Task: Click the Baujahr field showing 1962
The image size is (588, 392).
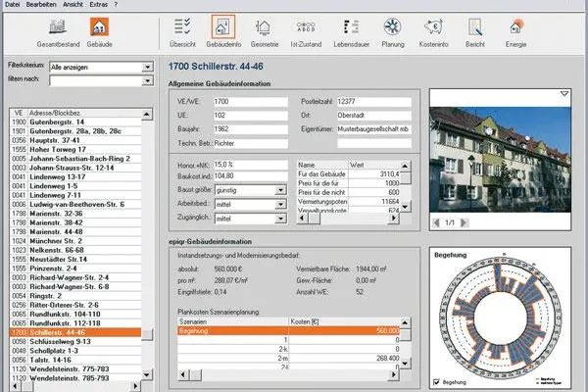Action: [x=251, y=129]
